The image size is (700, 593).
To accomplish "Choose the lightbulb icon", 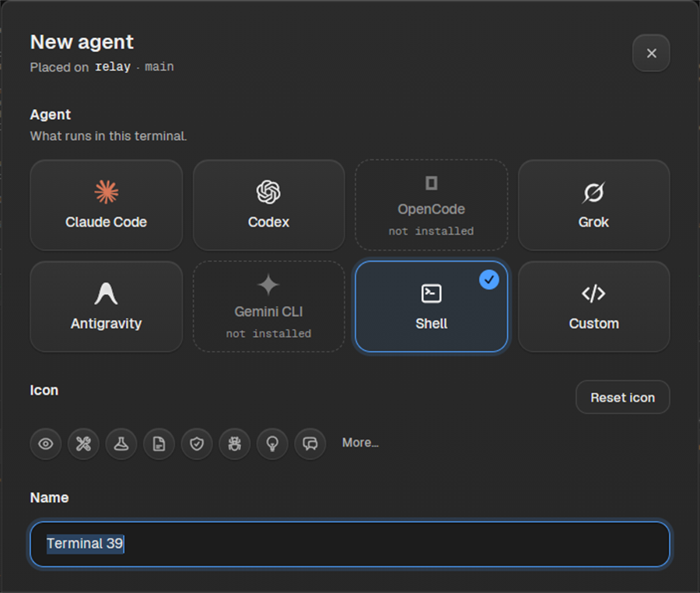I will click(x=272, y=444).
